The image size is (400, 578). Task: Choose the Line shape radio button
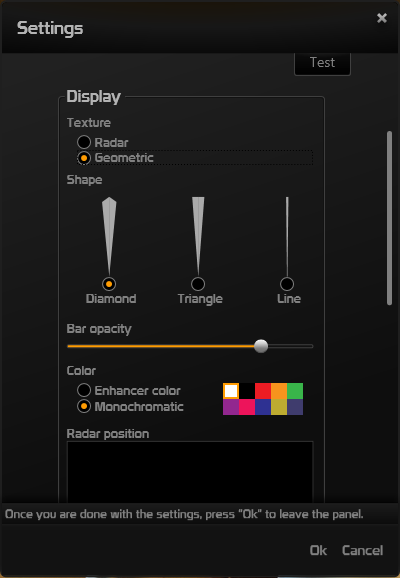tap(287, 284)
